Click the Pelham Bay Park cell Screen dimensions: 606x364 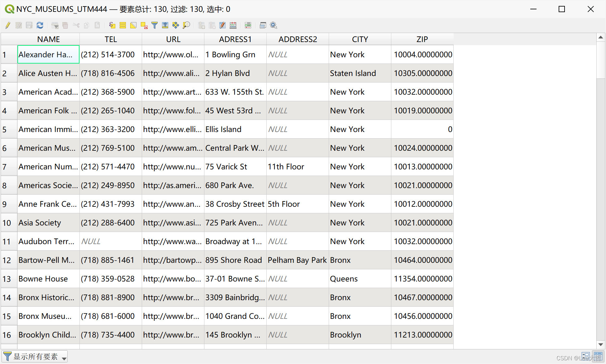tap(298, 260)
